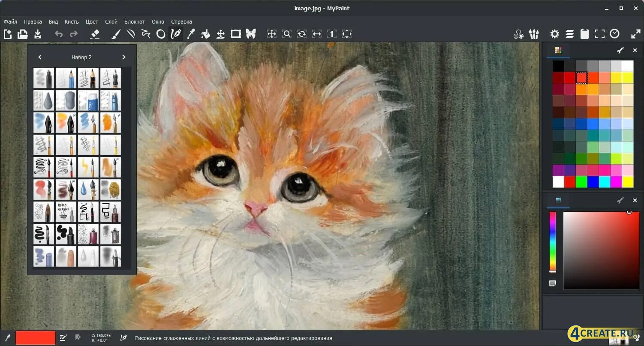This screenshot has height=346, width=644.
Task: Select the Lines and Curves tool
Action: coord(131,34)
